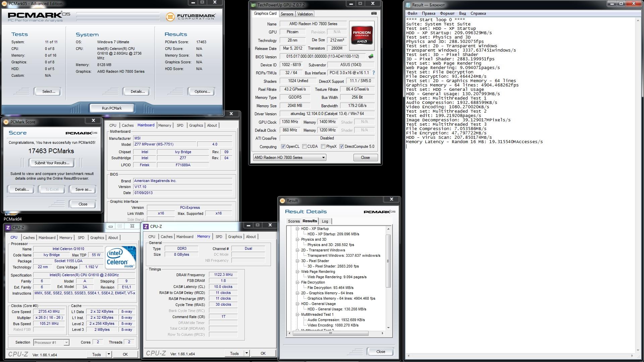
Task: Open the Справка menu in Notepad
Action: tap(478, 13)
